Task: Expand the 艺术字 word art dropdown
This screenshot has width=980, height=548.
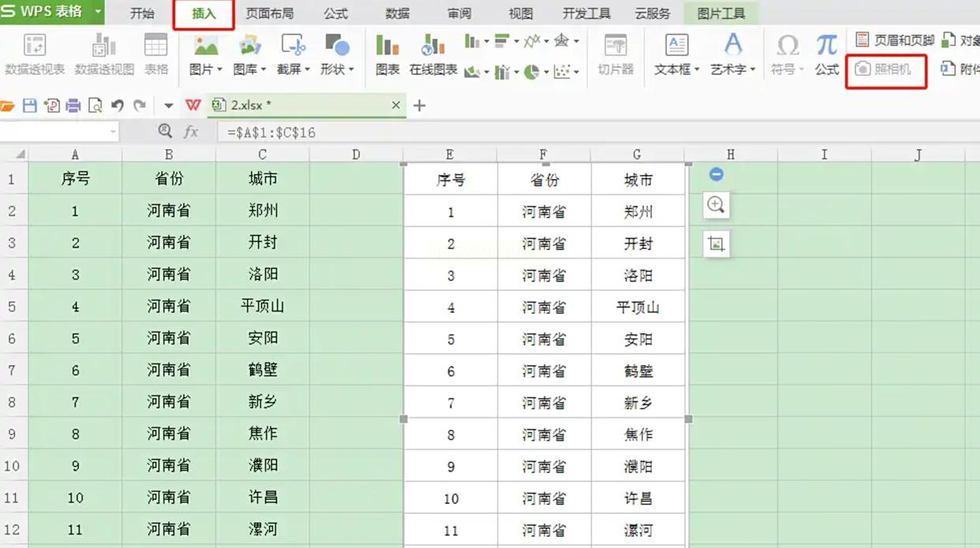Action: click(733, 69)
